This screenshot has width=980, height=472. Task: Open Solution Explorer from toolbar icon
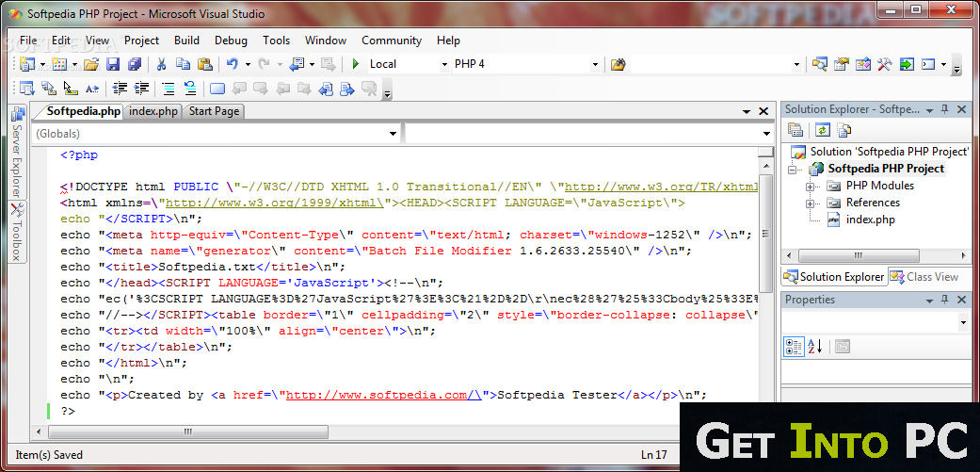819,64
